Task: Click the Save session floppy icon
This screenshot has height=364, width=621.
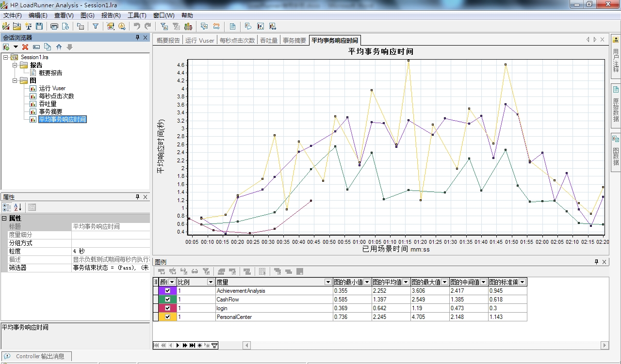Action: pyautogui.click(x=39, y=26)
